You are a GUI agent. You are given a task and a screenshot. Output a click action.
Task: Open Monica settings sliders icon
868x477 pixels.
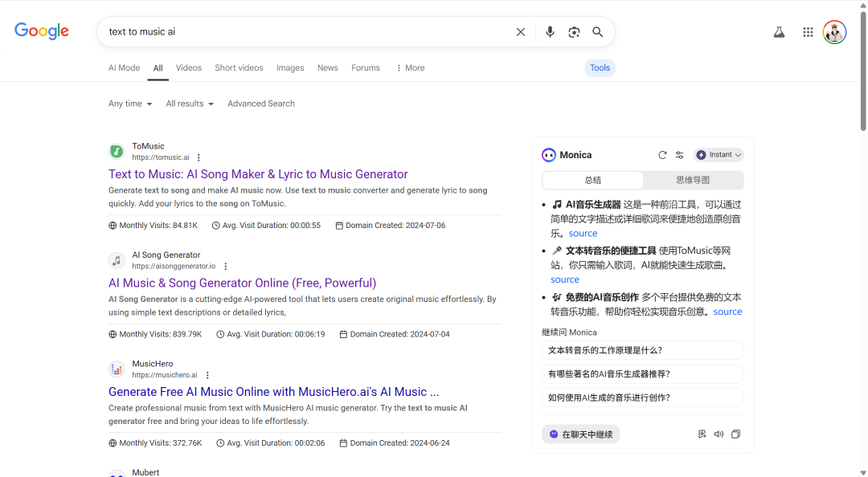(679, 155)
